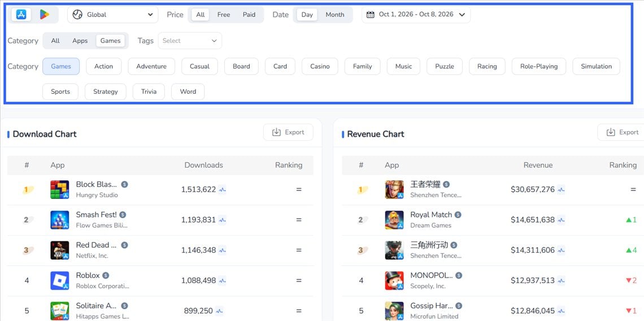Click the trend icon beside $30,657,276 revenue

coord(561,190)
